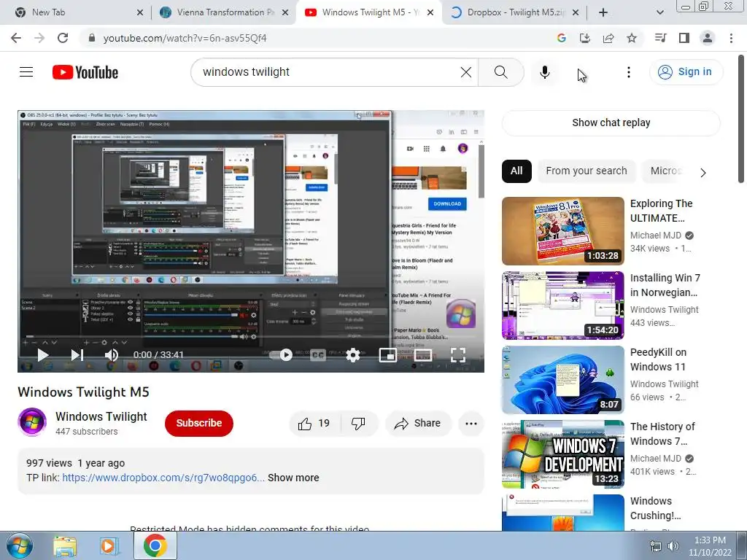This screenshot has height=560, width=747.
Task: Toggle the autoplay switch
Action: [281, 355]
